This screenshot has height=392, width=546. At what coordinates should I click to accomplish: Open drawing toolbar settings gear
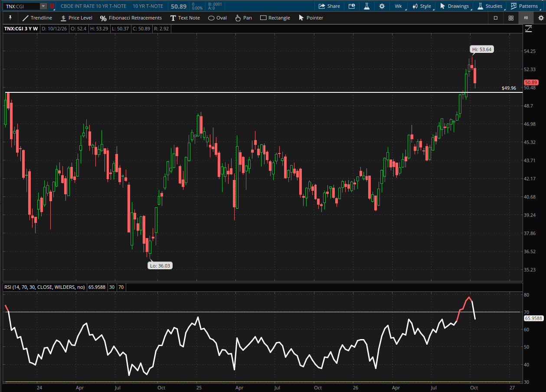[x=541, y=18]
